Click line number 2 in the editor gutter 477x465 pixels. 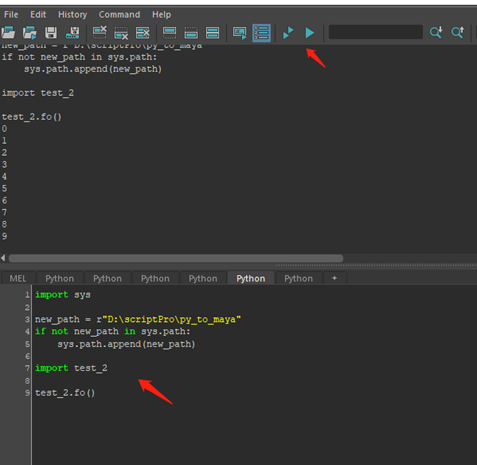[x=27, y=307]
